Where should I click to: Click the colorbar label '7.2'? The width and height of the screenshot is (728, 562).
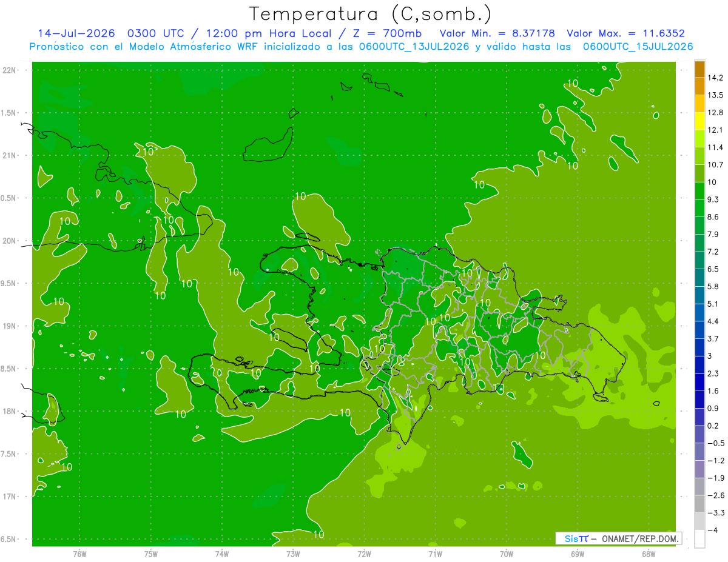tap(713, 252)
